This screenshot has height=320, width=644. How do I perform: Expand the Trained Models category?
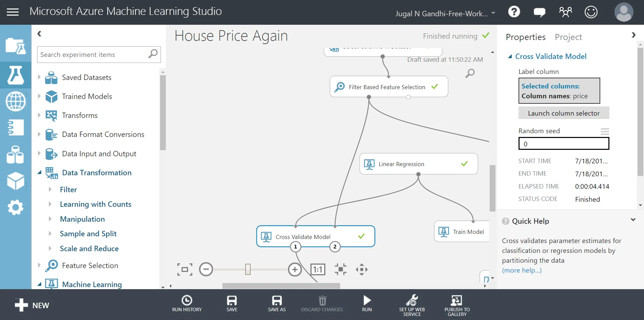click(39, 96)
